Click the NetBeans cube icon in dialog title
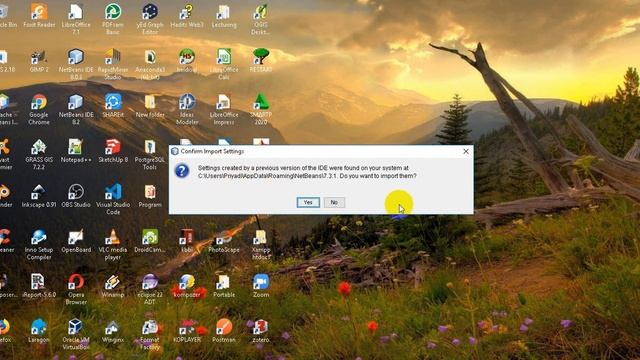Screen dimensions: 640x360 [x=175, y=151]
